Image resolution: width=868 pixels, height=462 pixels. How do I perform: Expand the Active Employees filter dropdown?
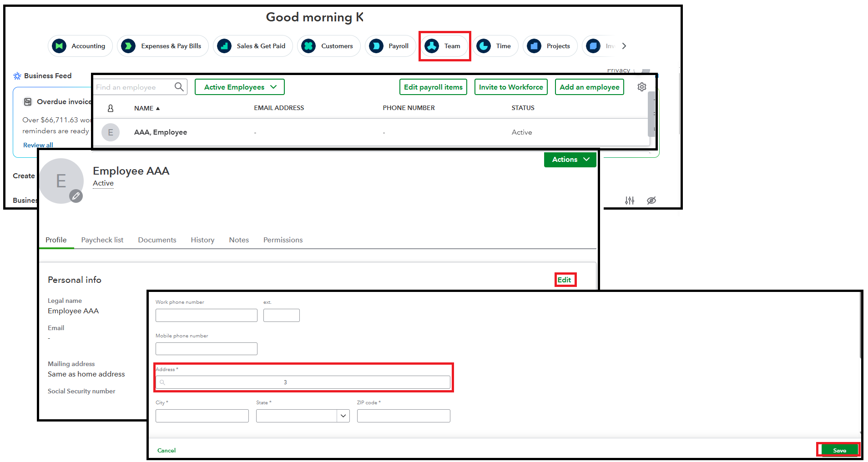pyautogui.click(x=240, y=87)
